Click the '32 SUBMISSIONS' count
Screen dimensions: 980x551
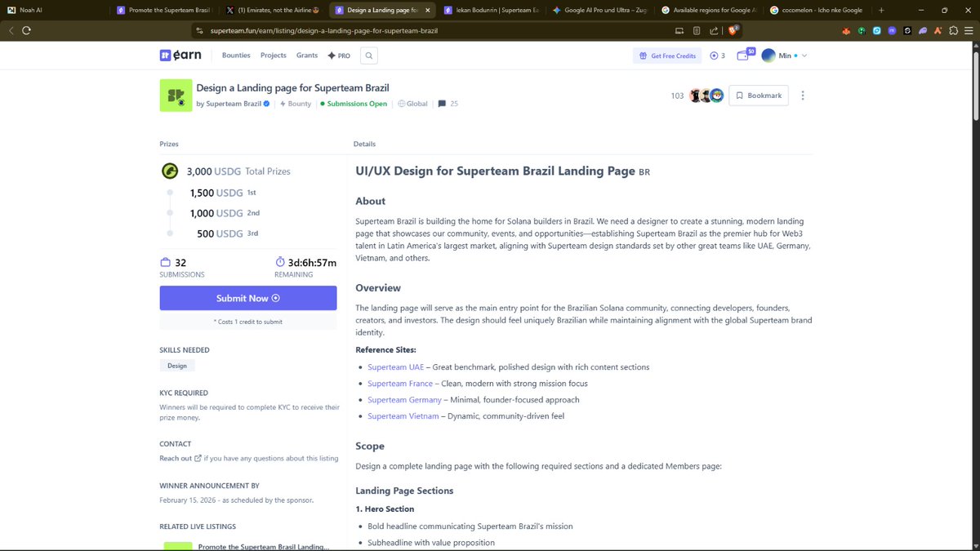[182, 268]
